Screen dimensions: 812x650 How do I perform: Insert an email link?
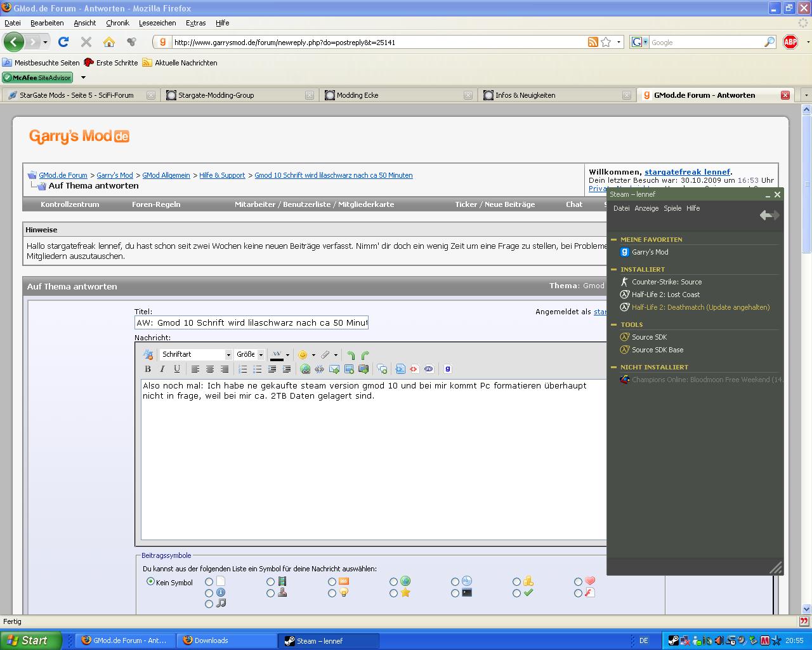point(334,369)
